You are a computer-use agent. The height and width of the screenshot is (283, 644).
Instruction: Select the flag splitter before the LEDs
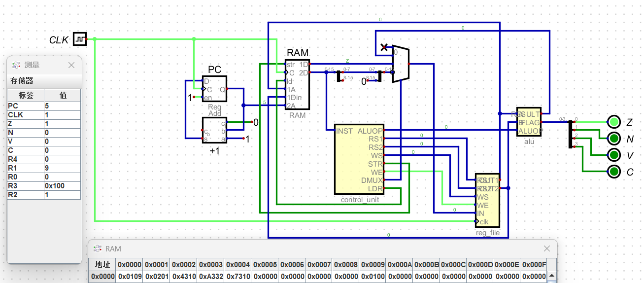click(x=570, y=133)
